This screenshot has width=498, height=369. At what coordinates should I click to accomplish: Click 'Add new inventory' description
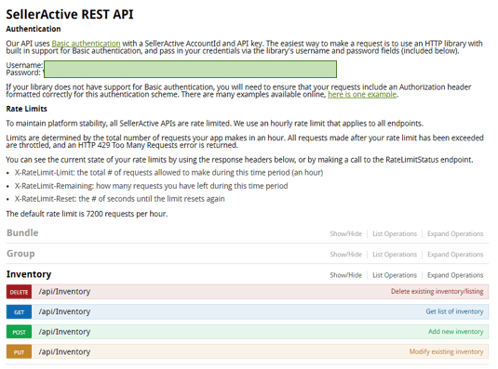click(456, 331)
